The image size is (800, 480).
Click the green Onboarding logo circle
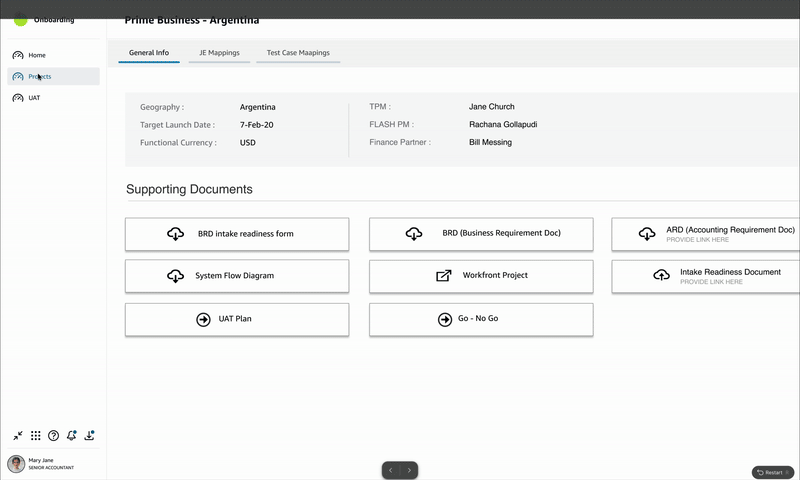click(20, 20)
